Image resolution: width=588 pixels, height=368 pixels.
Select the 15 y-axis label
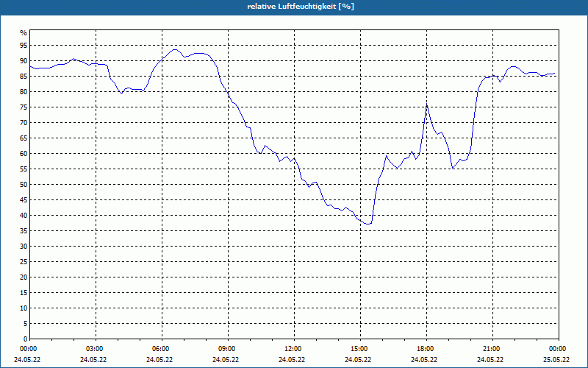24,292
